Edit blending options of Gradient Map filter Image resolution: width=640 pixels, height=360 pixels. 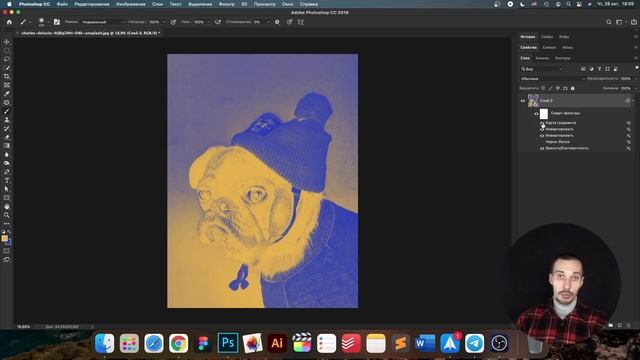[x=629, y=123]
